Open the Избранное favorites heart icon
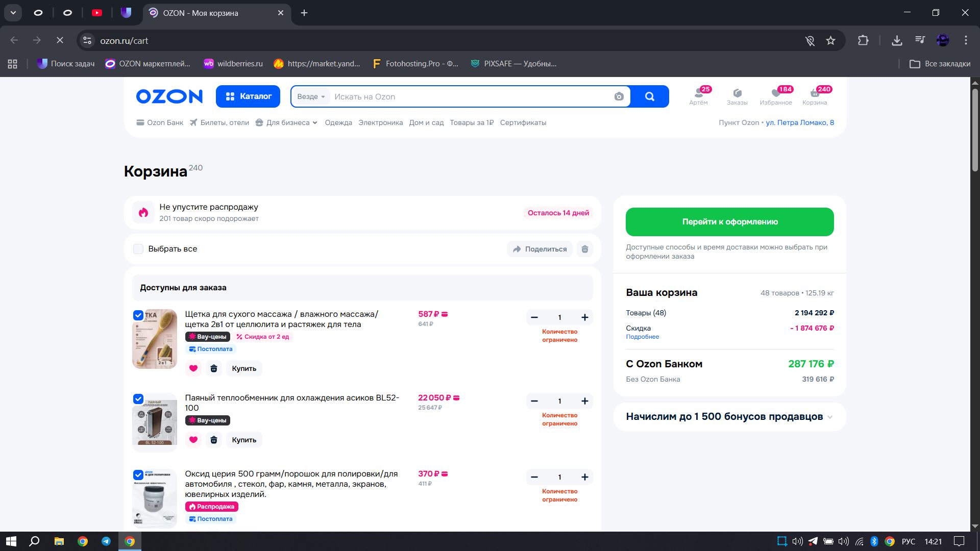The height and width of the screenshot is (551, 980). (776, 93)
